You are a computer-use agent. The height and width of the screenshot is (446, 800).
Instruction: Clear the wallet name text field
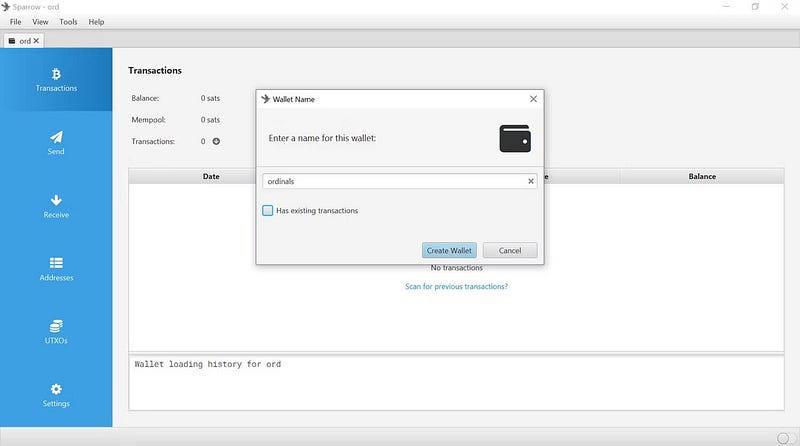click(531, 182)
